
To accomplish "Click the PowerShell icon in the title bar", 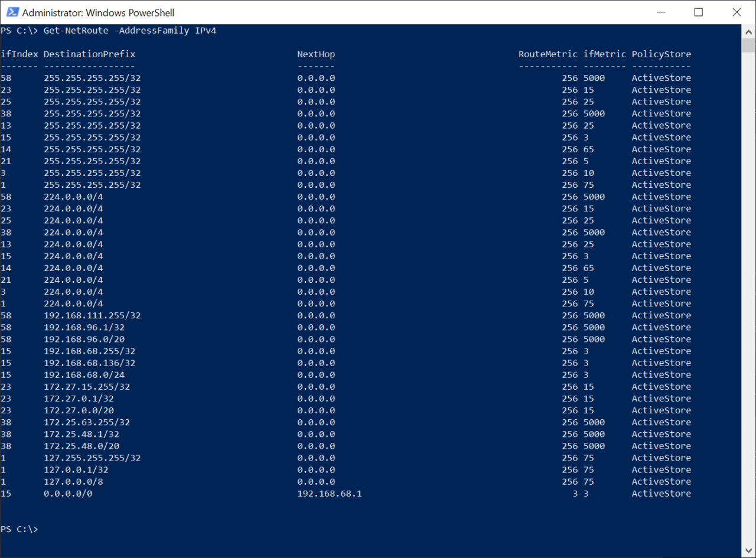I will click(x=12, y=12).
